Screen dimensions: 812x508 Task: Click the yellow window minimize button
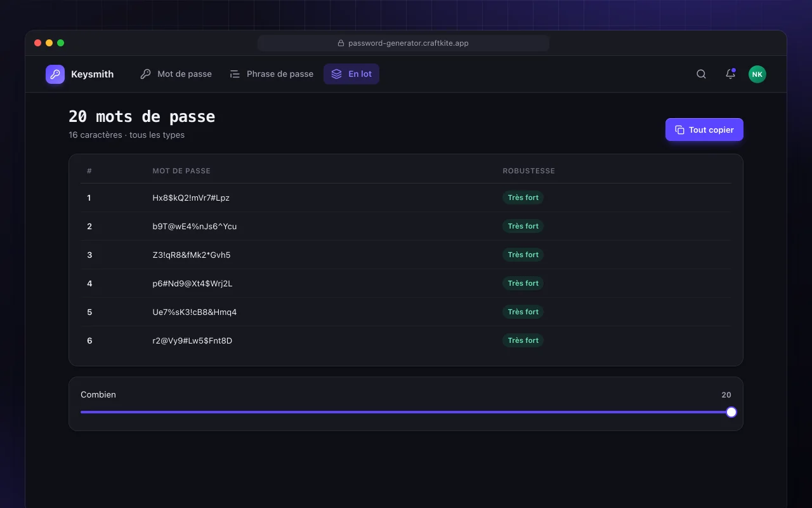tap(49, 43)
